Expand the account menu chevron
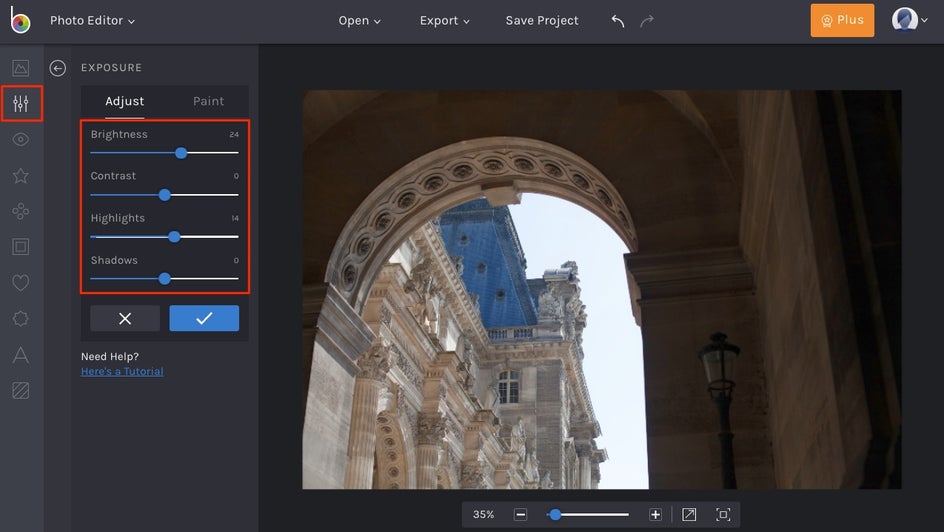The width and height of the screenshot is (944, 532). (x=925, y=20)
